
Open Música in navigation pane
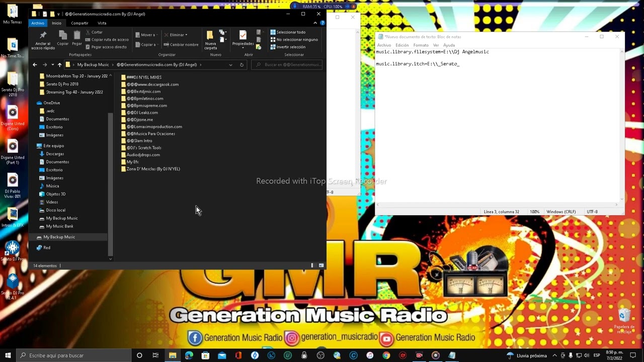click(52, 186)
